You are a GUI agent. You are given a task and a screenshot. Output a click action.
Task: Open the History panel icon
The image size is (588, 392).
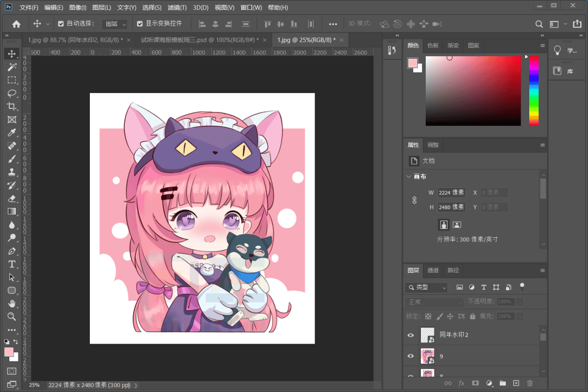click(x=392, y=50)
